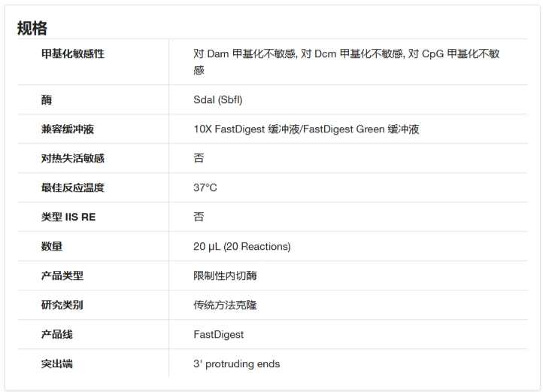Select the 最佳反应温度 row label

point(73,187)
